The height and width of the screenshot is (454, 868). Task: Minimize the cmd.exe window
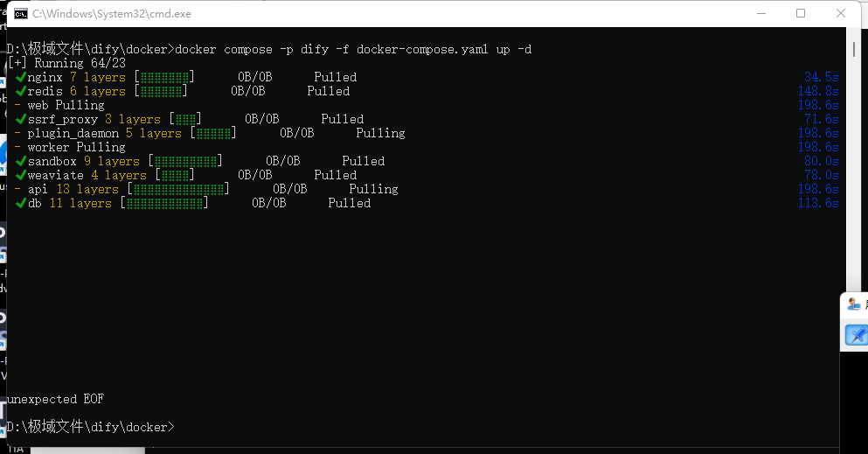pyautogui.click(x=761, y=13)
